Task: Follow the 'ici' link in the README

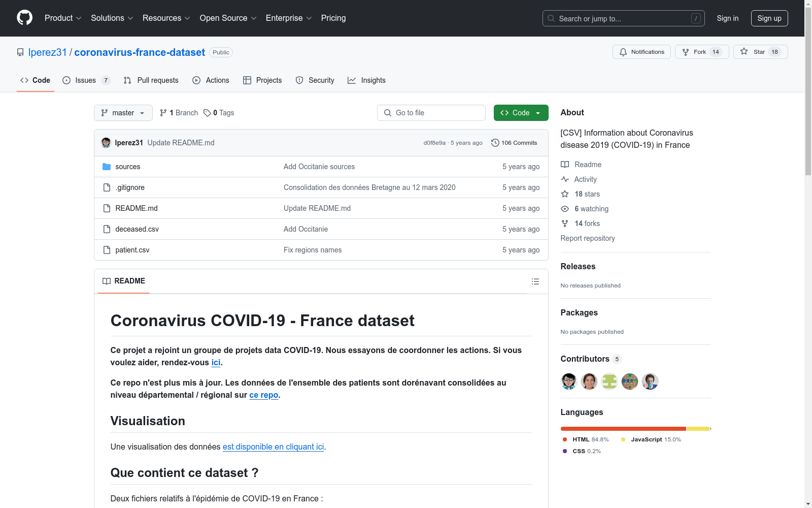Action: click(x=216, y=362)
